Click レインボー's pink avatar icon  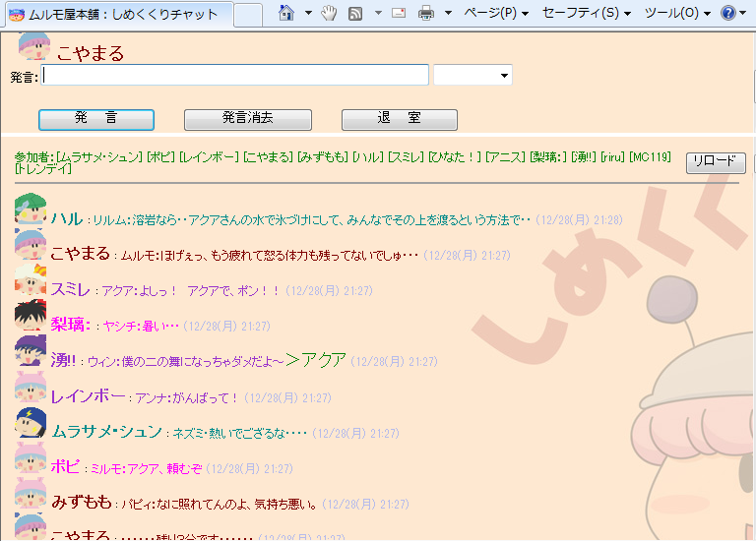click(x=31, y=386)
